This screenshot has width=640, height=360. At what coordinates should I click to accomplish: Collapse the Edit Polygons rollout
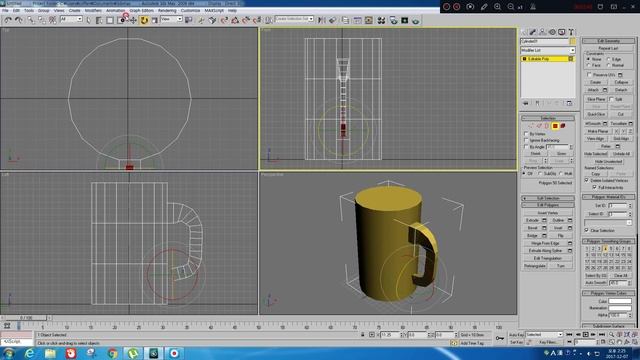point(548,205)
